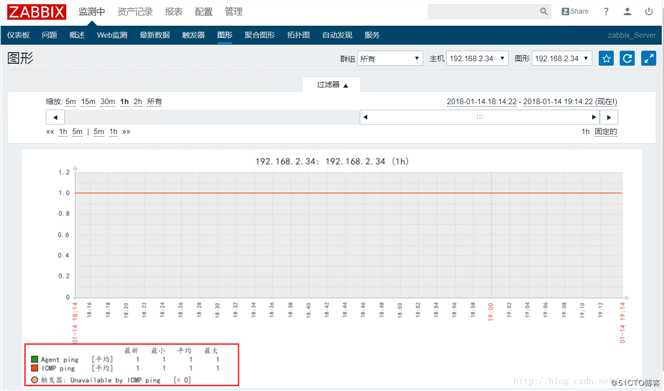Open the user profile icon
This screenshot has height=391, width=664.
pyautogui.click(x=627, y=11)
